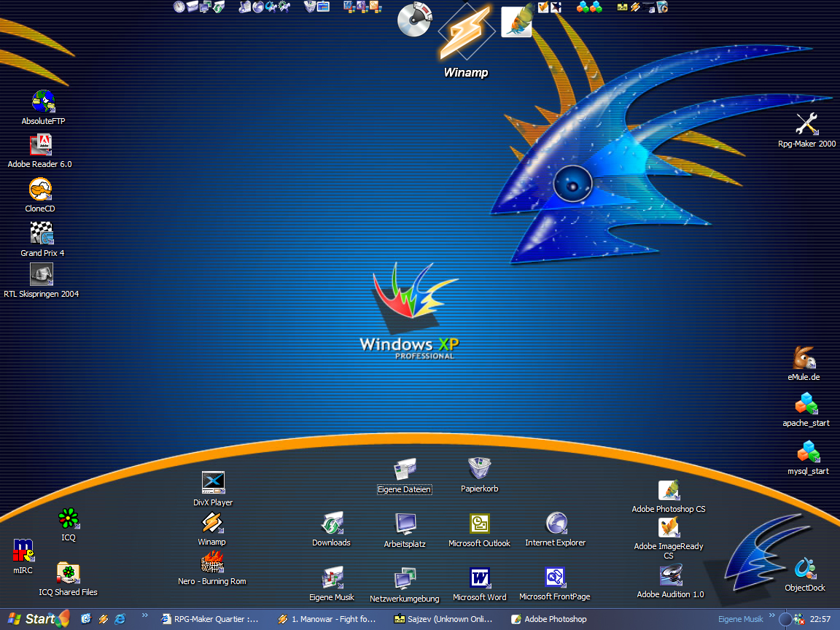The height and width of the screenshot is (630, 840).
Task: Open AbsoluteFTP desktop shortcut
Action: click(x=44, y=102)
